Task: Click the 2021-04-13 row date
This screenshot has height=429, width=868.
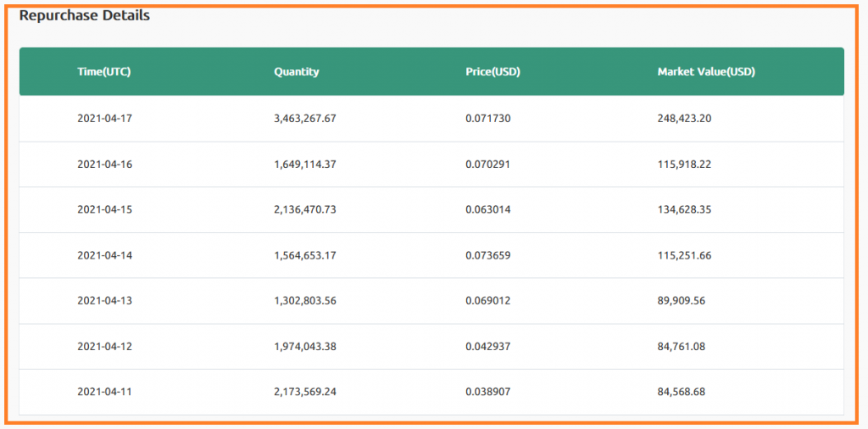Action: [105, 301]
